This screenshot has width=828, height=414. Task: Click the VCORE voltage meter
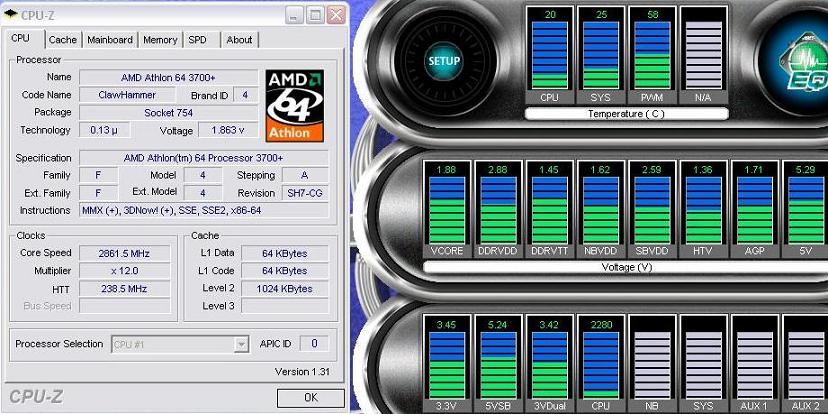[x=446, y=210]
